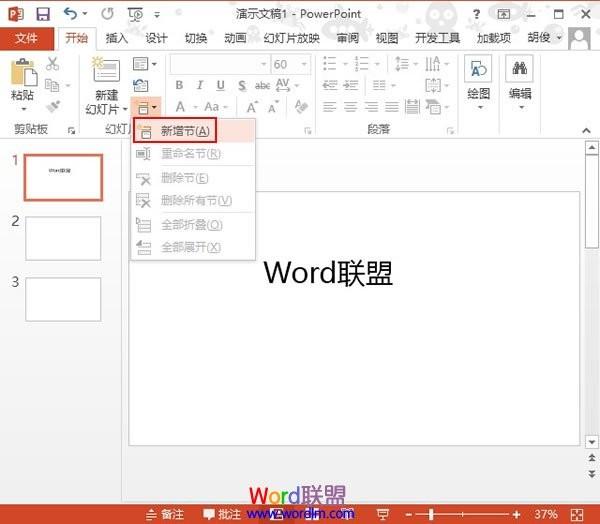Decrease font size with small A
Viewport: 600px width, 524px height.
point(273,108)
